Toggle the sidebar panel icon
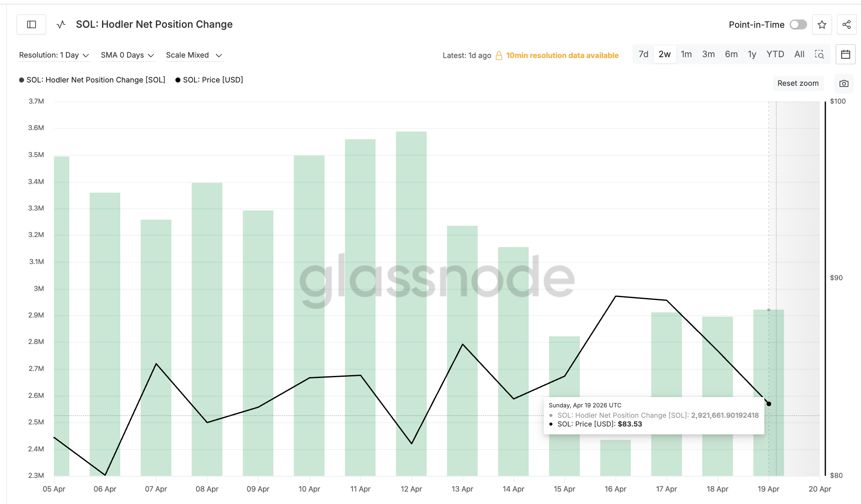861x504 pixels. [32, 24]
